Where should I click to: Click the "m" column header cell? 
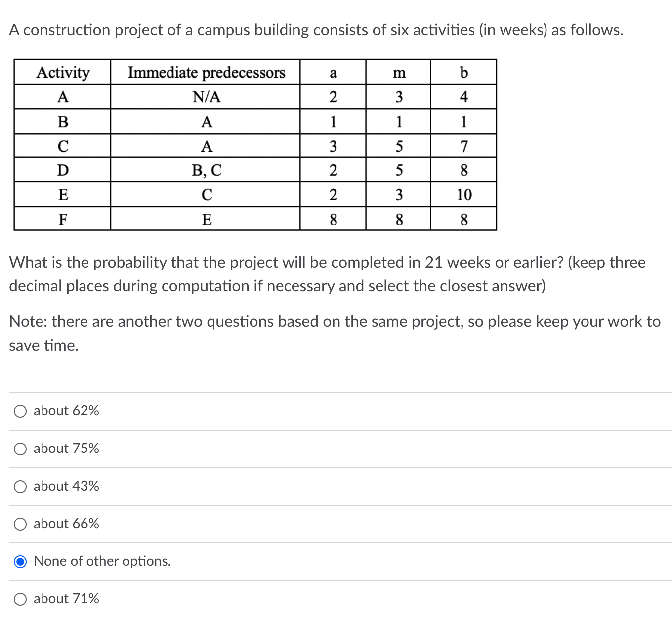(x=398, y=72)
